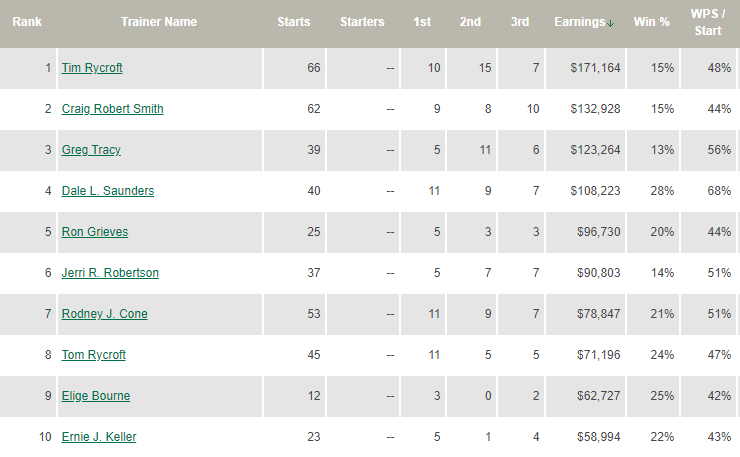Open Craig Robert Smith trainer profile
The image size is (740, 457).
point(112,109)
